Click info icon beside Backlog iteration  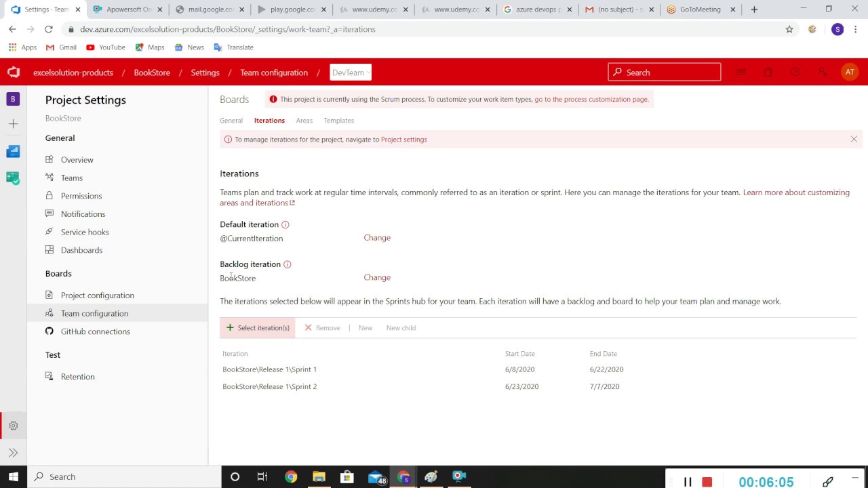pyautogui.click(x=288, y=264)
